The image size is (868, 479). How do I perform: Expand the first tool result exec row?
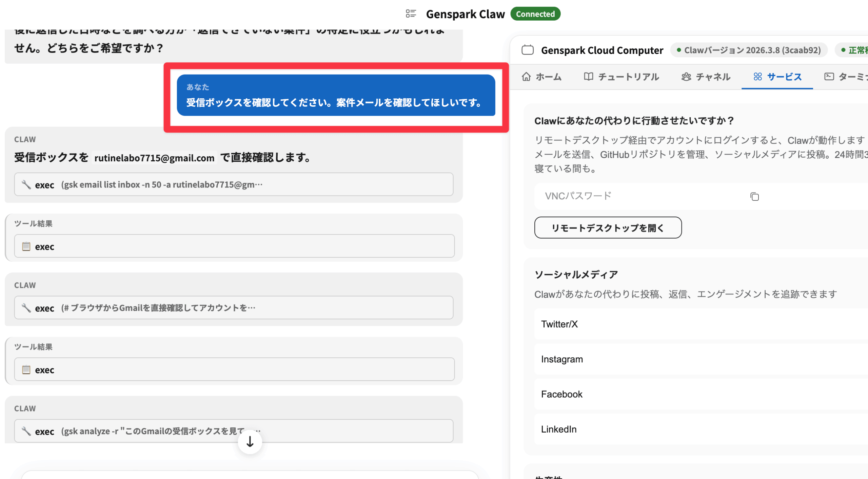pos(234,246)
